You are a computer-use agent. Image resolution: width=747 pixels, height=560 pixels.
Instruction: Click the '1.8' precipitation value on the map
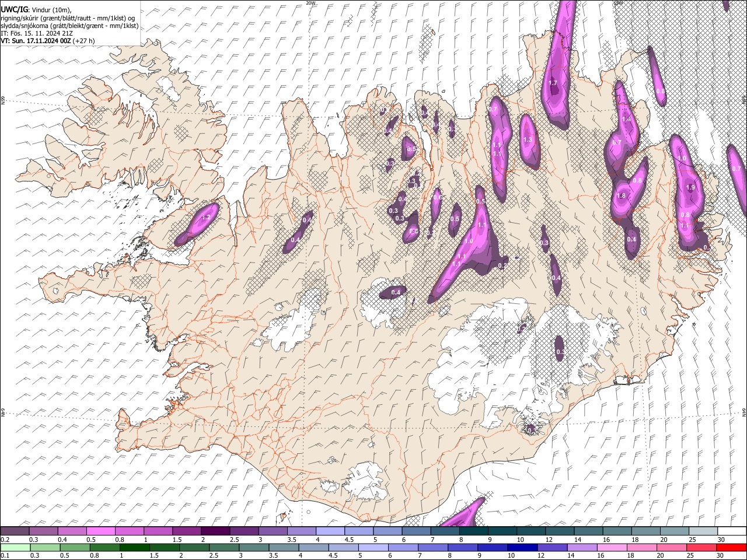621,196
